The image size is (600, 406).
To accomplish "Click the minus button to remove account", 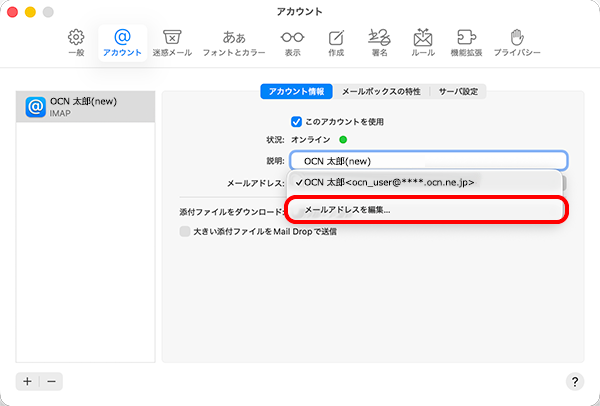I will point(51,381).
